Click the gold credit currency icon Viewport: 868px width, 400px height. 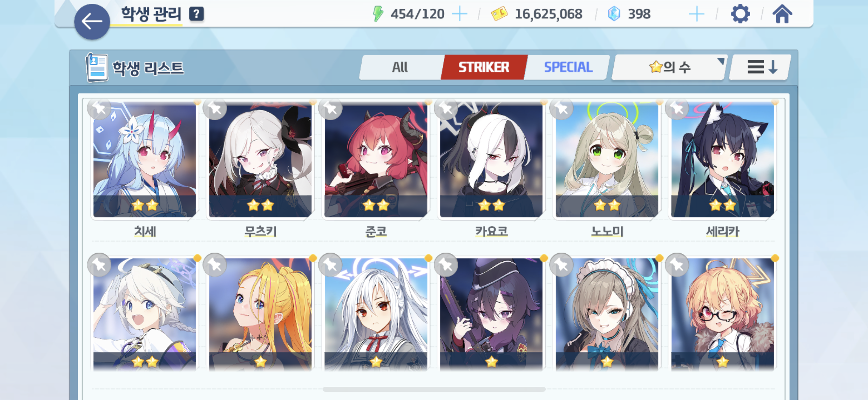point(499,14)
